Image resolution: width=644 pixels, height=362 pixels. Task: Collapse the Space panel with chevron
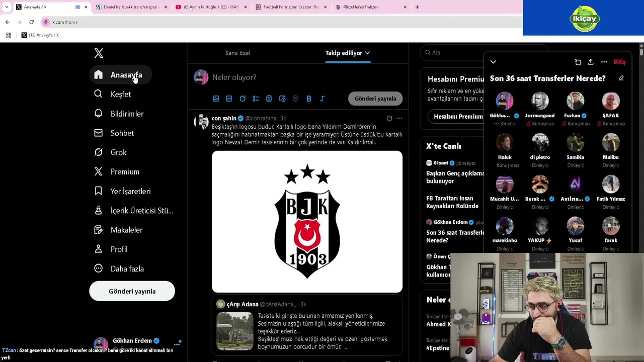(x=493, y=62)
